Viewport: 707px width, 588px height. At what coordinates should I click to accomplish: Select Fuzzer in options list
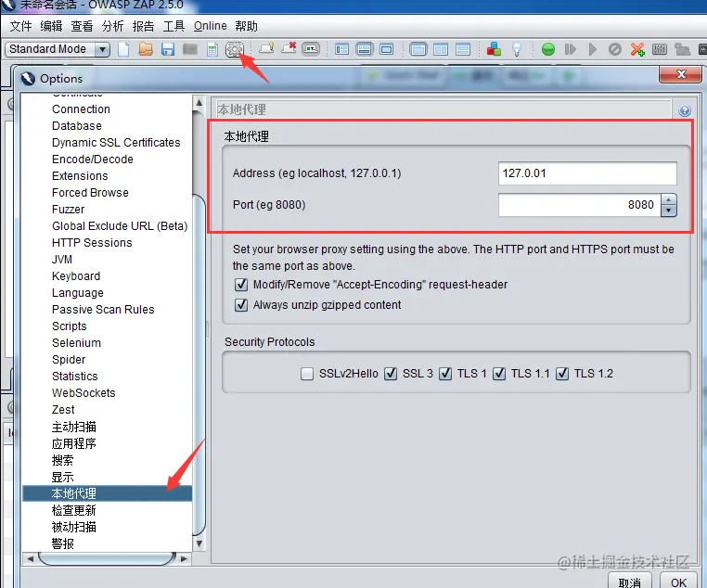coord(68,209)
